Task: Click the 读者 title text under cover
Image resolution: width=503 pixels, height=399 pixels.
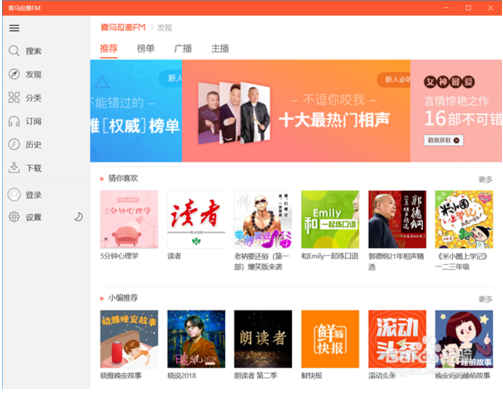Action: pos(174,256)
